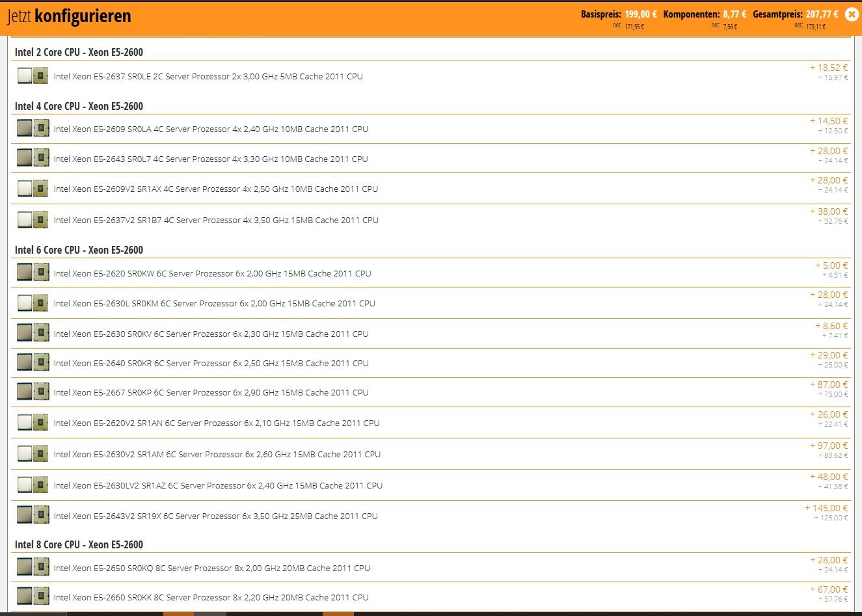Click the Xeon E5-2609 SR0LA CPU thumbnail

tap(33, 128)
